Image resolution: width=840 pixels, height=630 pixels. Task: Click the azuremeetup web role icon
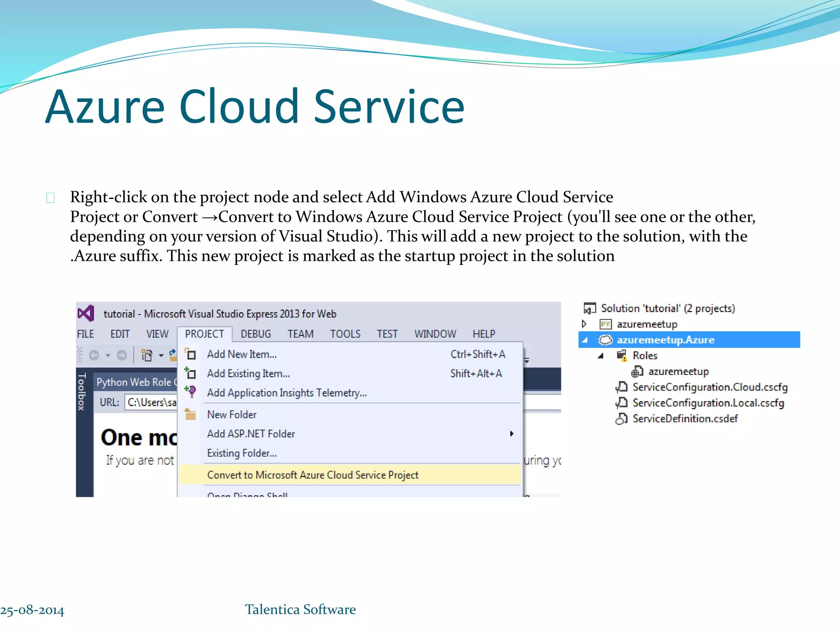637,372
